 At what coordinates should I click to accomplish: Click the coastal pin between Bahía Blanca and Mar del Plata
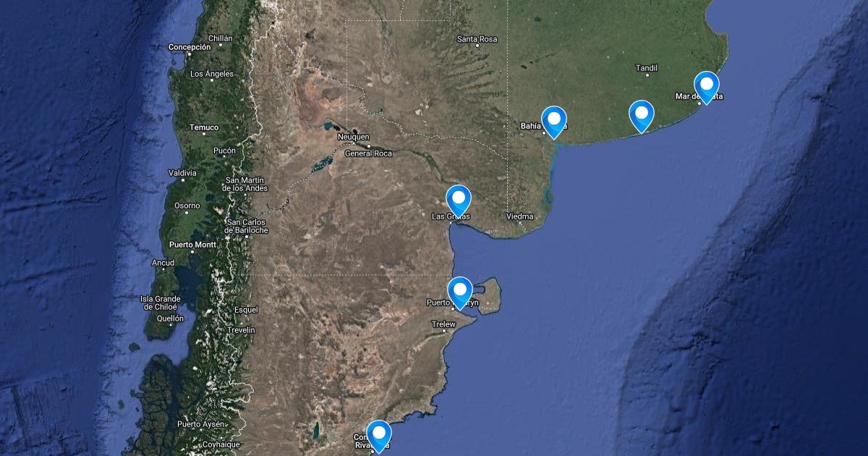pyautogui.click(x=641, y=114)
